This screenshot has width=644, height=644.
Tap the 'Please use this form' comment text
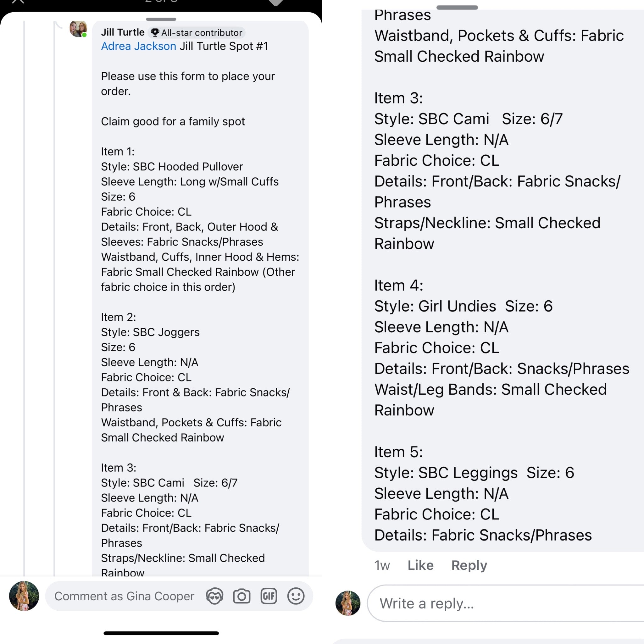point(188,83)
